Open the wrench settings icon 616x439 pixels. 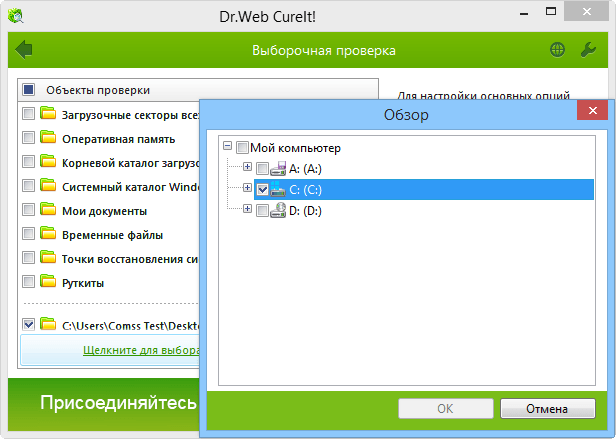coord(588,50)
